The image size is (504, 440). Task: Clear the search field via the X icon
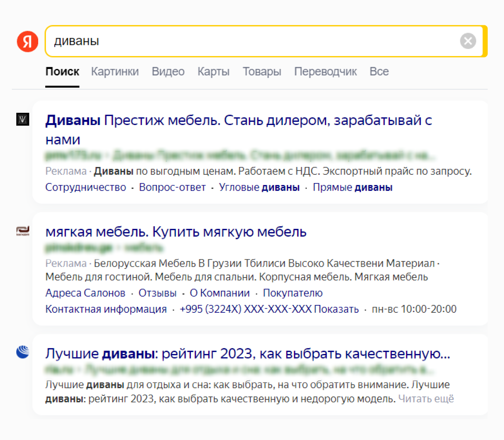click(x=468, y=41)
